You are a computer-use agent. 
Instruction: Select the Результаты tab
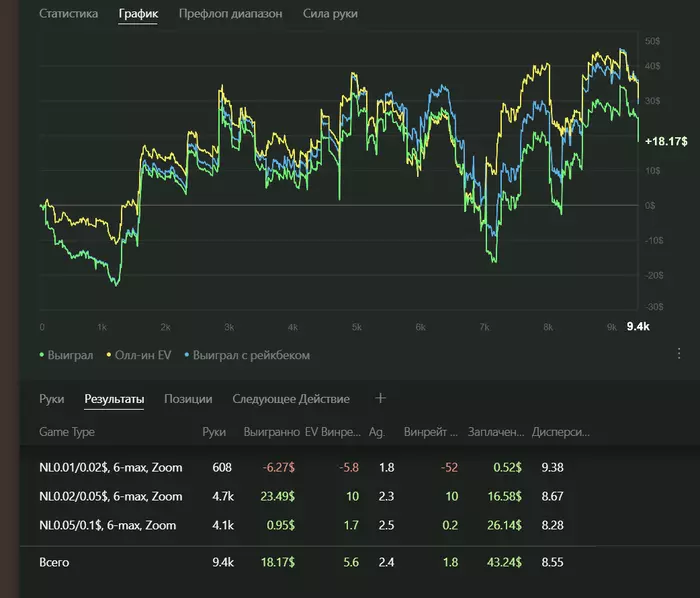pyautogui.click(x=114, y=399)
